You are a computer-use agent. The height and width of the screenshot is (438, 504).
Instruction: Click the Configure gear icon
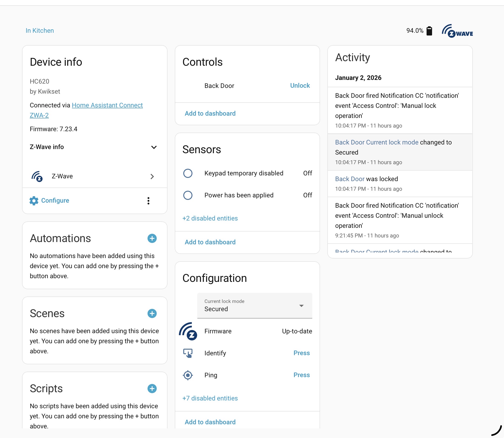[34, 201]
